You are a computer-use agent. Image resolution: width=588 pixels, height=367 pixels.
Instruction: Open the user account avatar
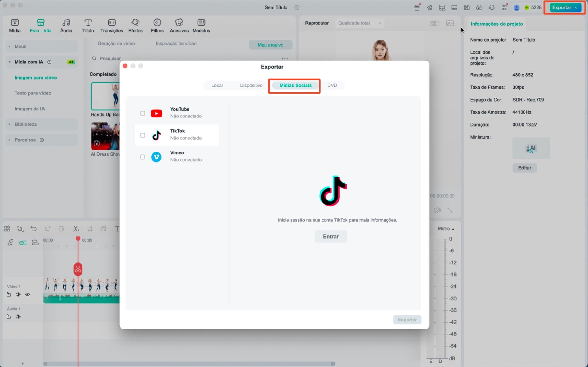517,8
